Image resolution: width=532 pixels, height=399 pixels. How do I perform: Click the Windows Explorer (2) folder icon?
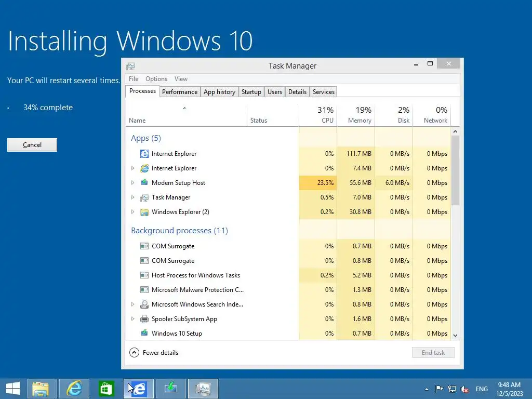click(144, 212)
